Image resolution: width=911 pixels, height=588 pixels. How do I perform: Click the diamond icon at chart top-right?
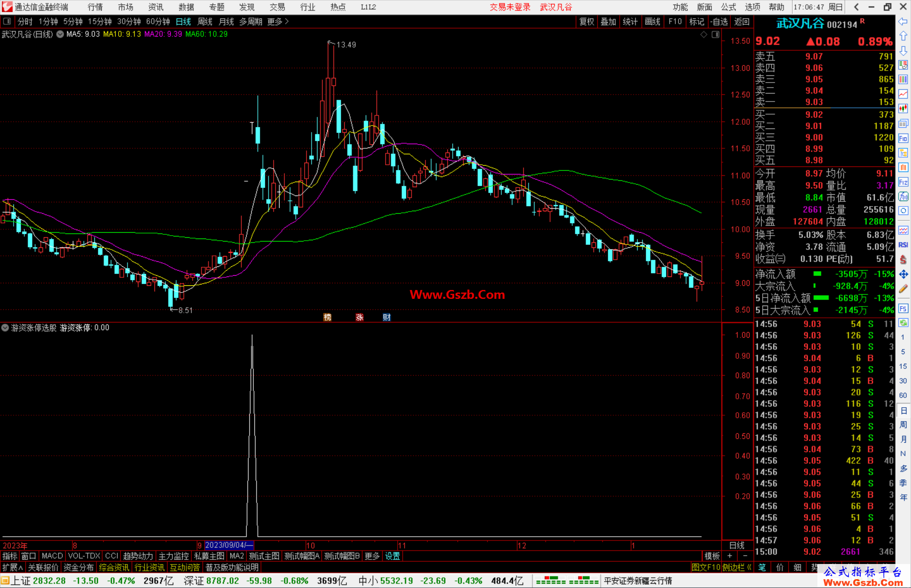pos(703,35)
